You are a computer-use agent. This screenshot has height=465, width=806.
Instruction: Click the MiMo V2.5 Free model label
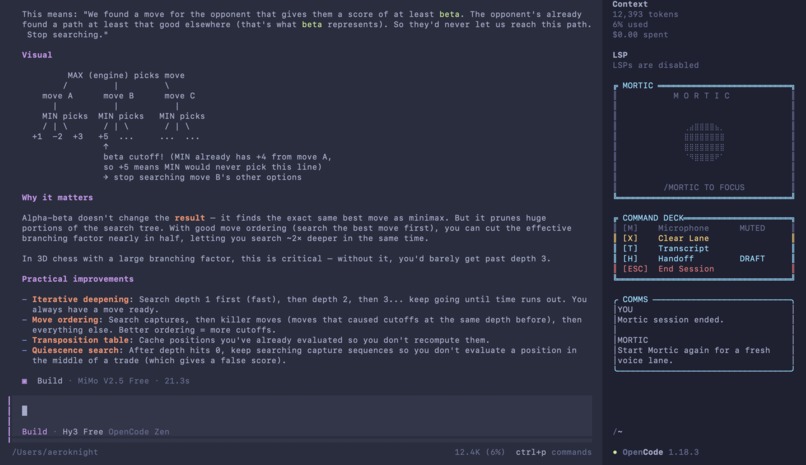pos(113,381)
